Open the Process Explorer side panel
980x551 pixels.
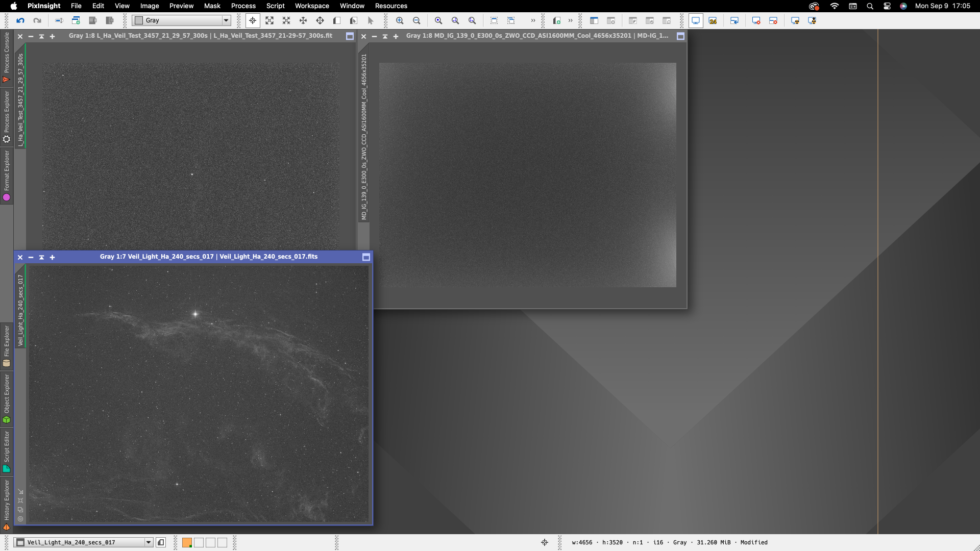7,117
